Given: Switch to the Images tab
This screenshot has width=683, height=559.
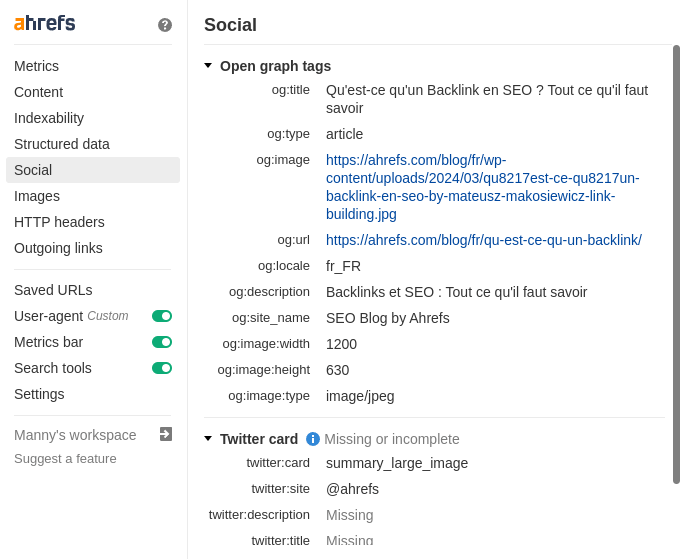Looking at the screenshot, I should click(x=37, y=196).
